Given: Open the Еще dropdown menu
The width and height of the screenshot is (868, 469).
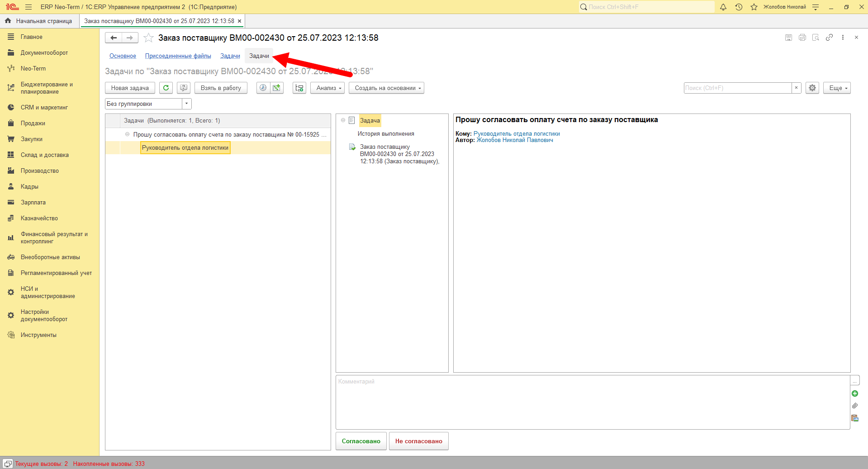Looking at the screenshot, I should coord(837,88).
